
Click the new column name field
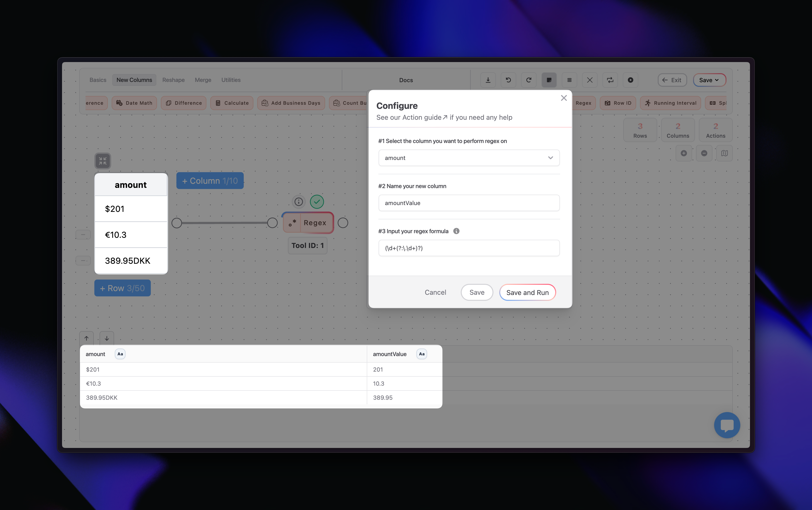pyautogui.click(x=469, y=203)
